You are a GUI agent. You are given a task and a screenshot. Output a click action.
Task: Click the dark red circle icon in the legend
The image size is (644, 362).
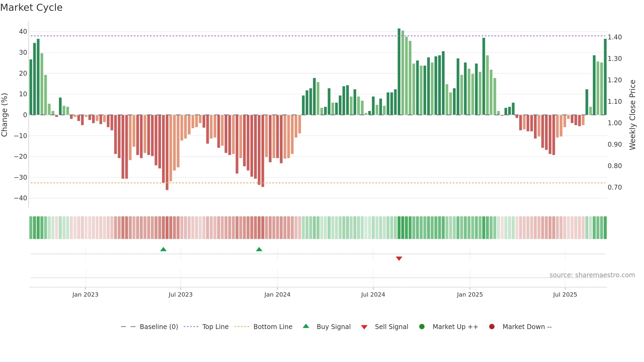[492, 327]
